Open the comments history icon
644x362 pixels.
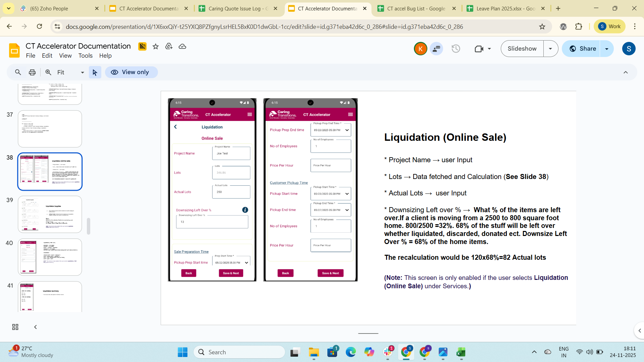(436, 49)
